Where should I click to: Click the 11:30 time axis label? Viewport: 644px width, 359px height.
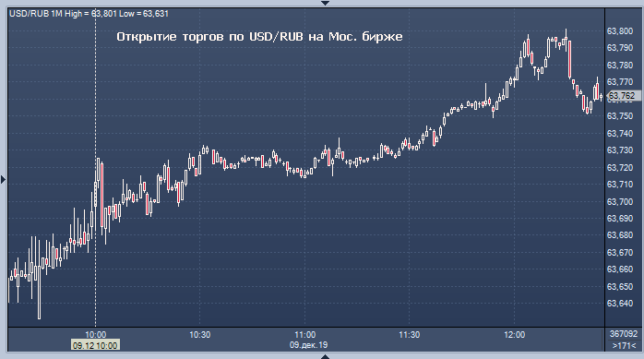click(x=410, y=335)
